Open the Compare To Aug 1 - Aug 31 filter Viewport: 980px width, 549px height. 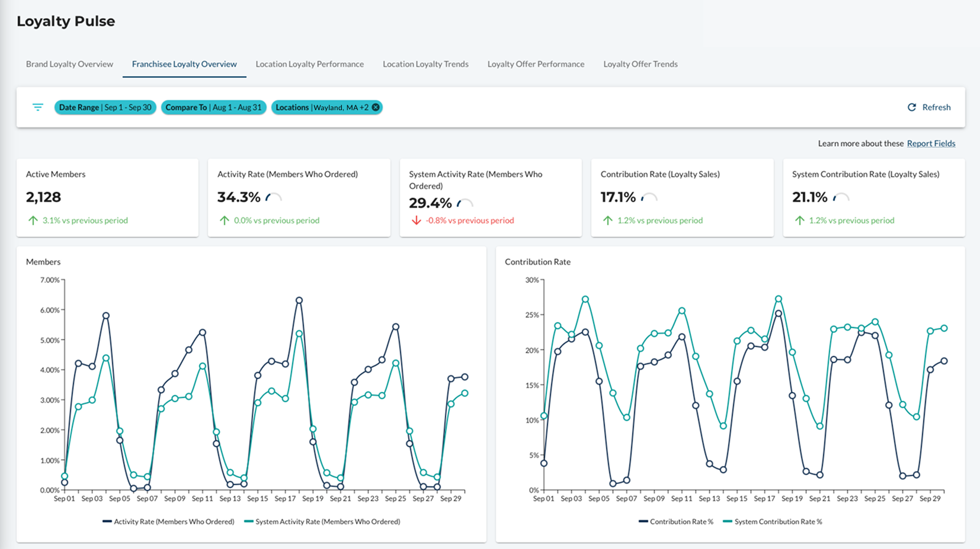[x=213, y=107]
